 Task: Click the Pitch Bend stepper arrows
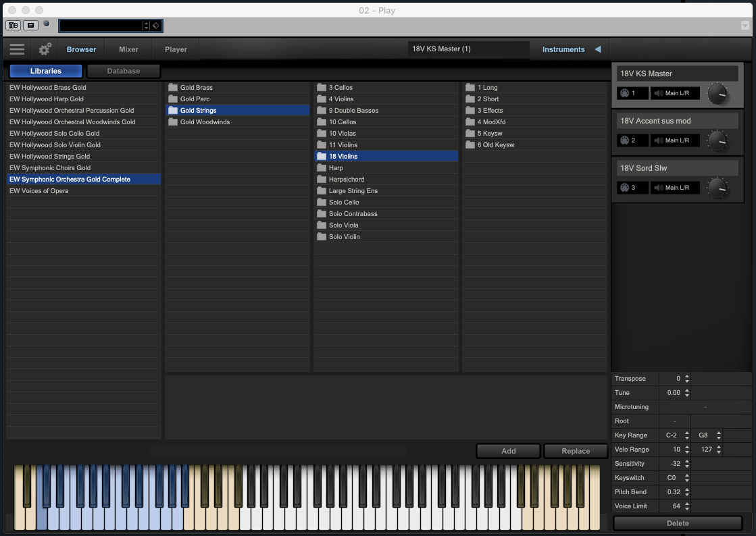687,491
